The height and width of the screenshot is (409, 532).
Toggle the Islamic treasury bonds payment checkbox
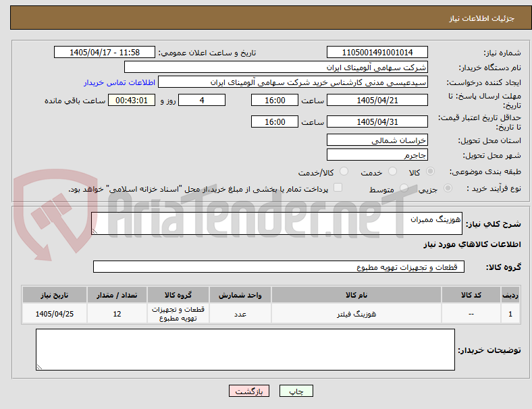coord(338,188)
